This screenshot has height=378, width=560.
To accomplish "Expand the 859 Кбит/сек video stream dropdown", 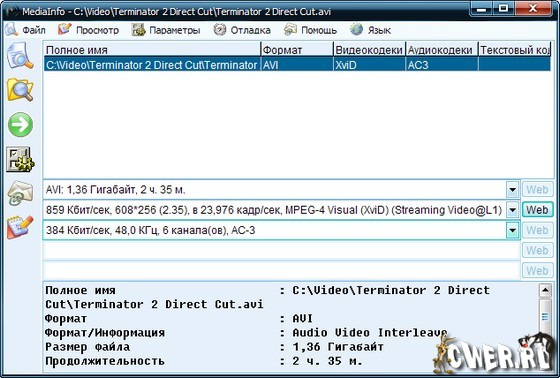I will pyautogui.click(x=512, y=210).
